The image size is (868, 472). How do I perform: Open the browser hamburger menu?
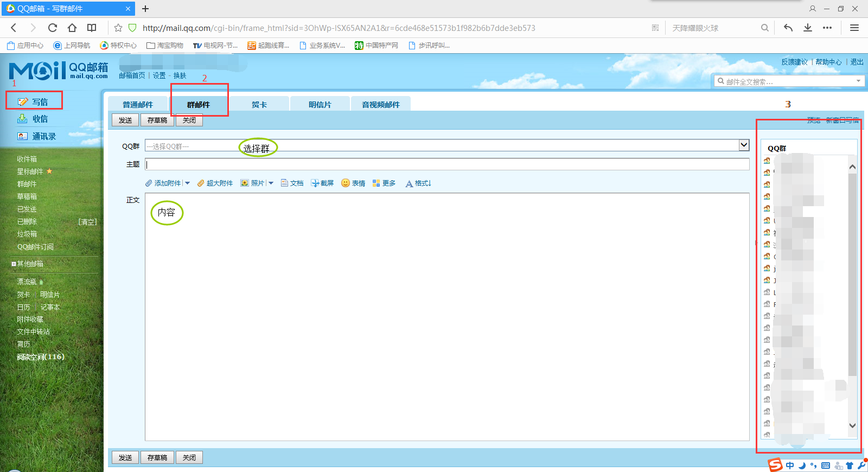click(x=854, y=28)
